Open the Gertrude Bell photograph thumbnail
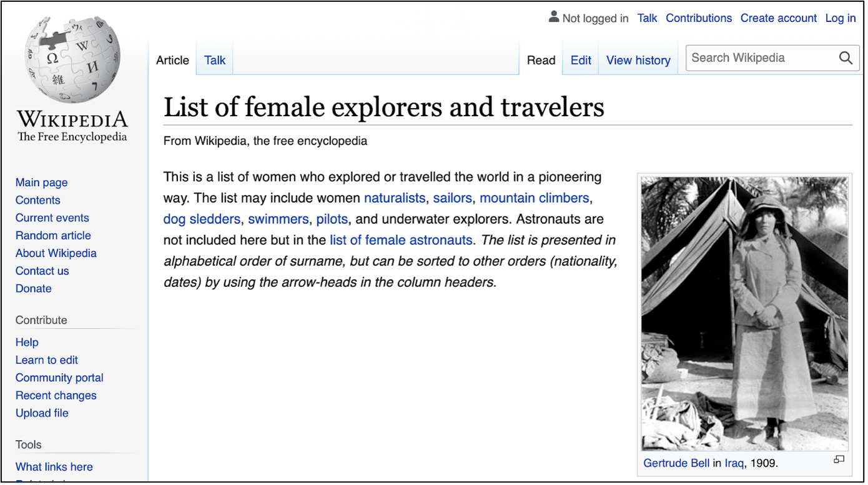The width and height of the screenshot is (868, 485). (x=744, y=312)
